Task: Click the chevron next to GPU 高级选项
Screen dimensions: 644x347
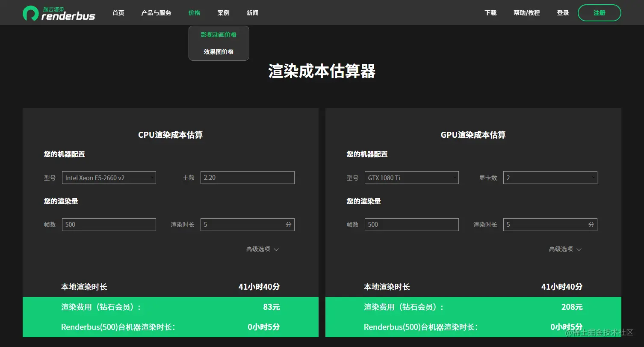Action: pos(579,249)
